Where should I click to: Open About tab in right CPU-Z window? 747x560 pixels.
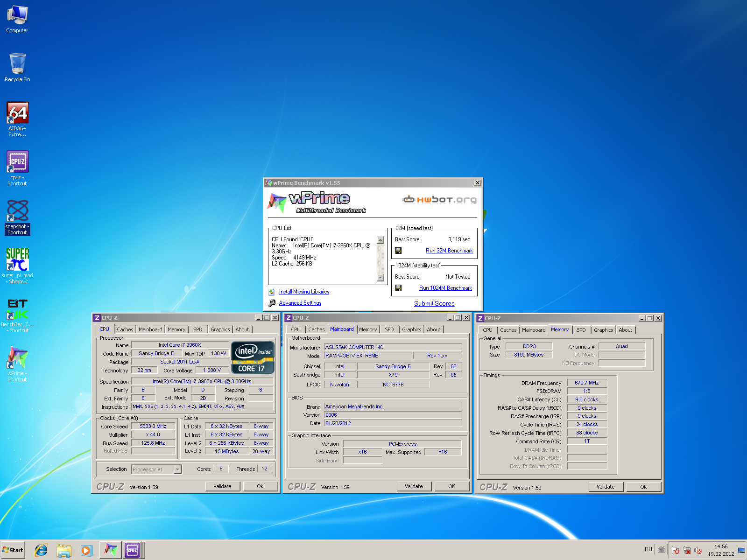(x=625, y=330)
